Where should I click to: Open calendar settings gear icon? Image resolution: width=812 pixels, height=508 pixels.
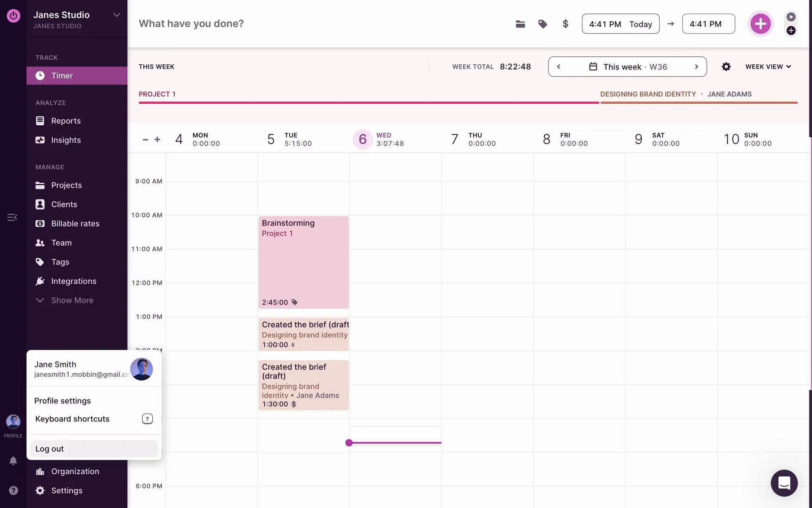(726, 67)
